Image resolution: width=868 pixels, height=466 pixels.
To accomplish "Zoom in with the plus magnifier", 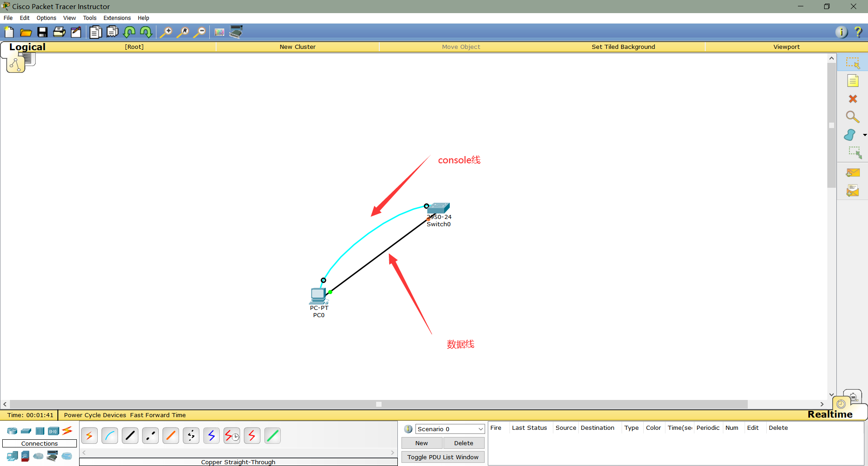I will (166, 32).
